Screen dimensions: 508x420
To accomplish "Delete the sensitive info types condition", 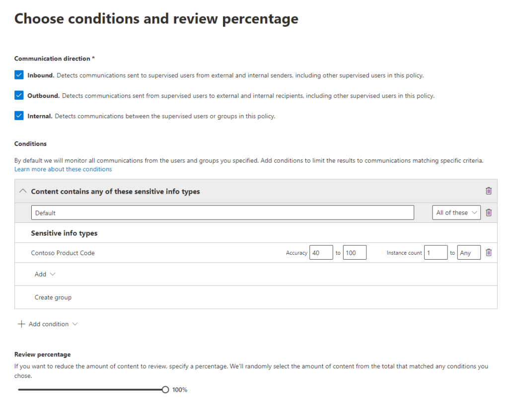I will point(489,191).
